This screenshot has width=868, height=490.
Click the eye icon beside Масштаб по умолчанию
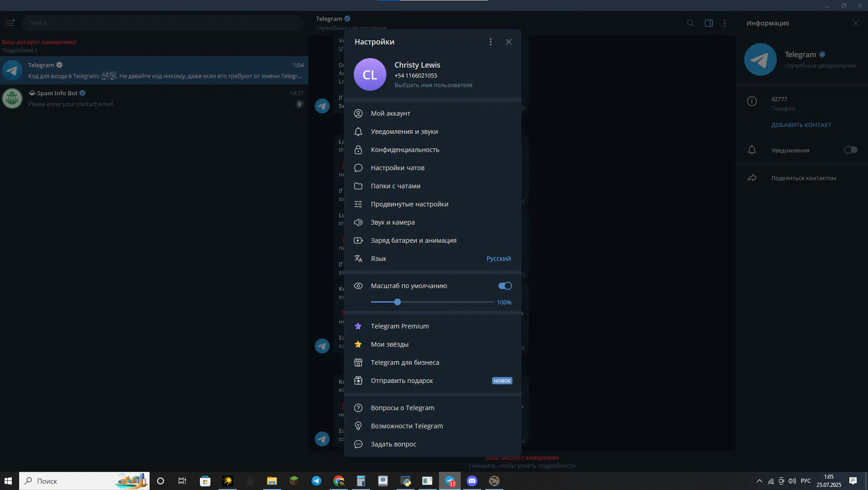(358, 286)
